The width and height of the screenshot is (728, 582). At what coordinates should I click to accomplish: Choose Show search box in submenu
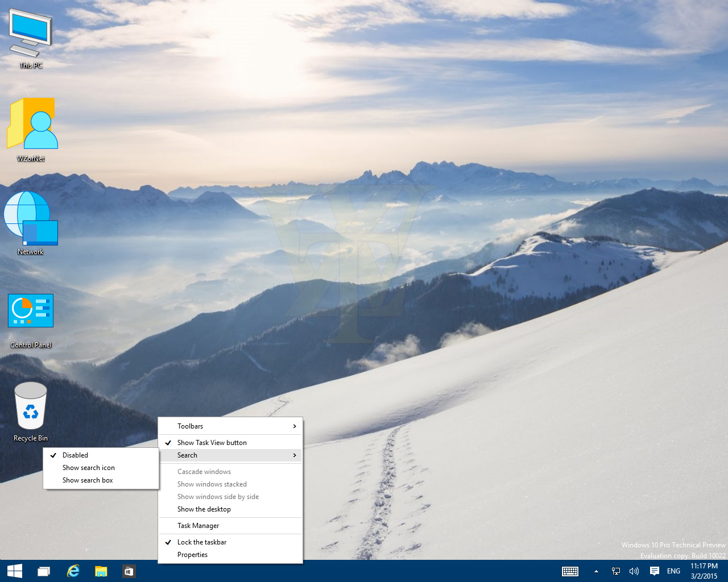88,480
